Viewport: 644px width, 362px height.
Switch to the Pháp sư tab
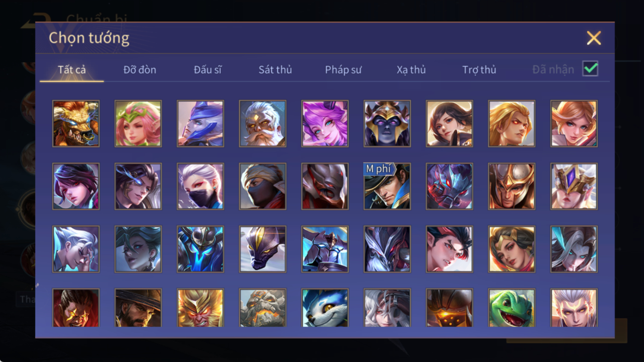[343, 70]
